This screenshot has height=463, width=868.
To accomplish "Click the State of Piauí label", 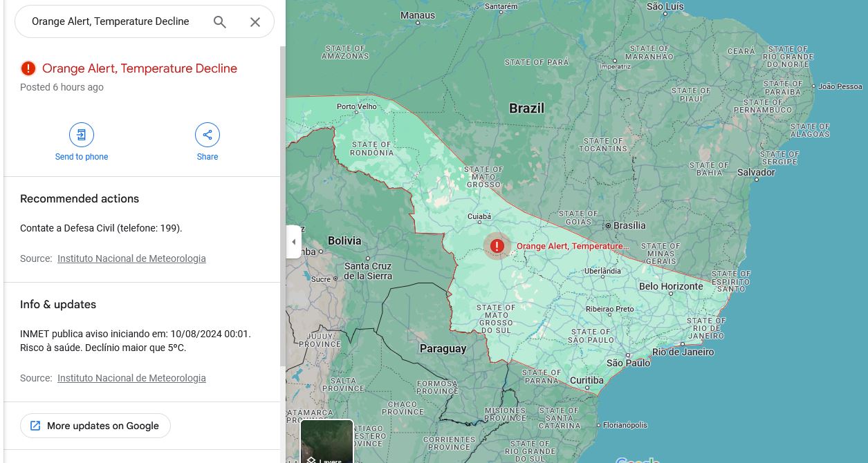I will pos(691,95).
